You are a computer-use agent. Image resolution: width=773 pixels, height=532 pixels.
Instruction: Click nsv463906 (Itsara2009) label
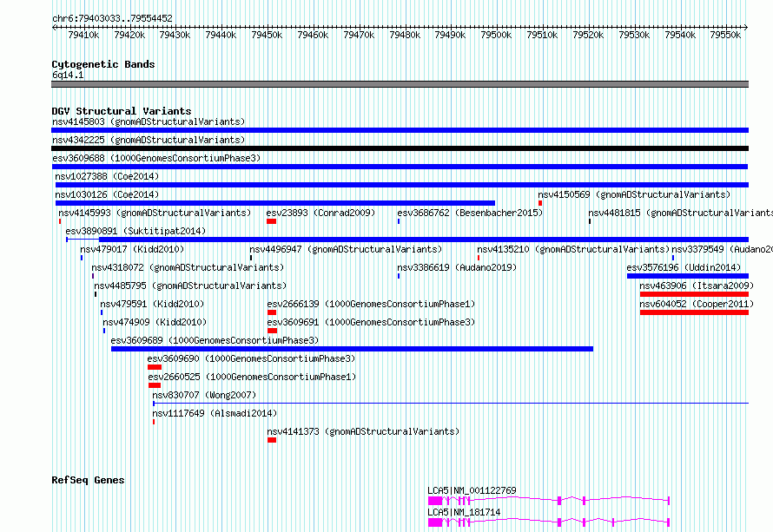[697, 286]
